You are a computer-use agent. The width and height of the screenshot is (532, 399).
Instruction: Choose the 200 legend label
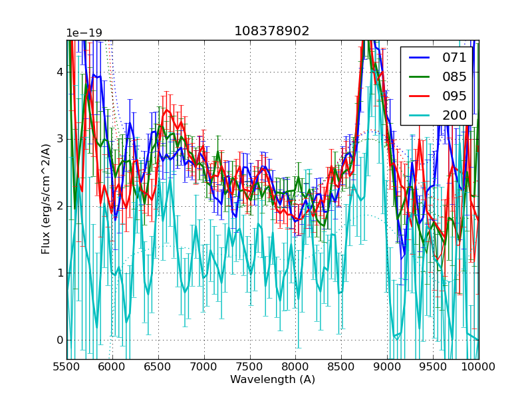pyautogui.click(x=454, y=115)
